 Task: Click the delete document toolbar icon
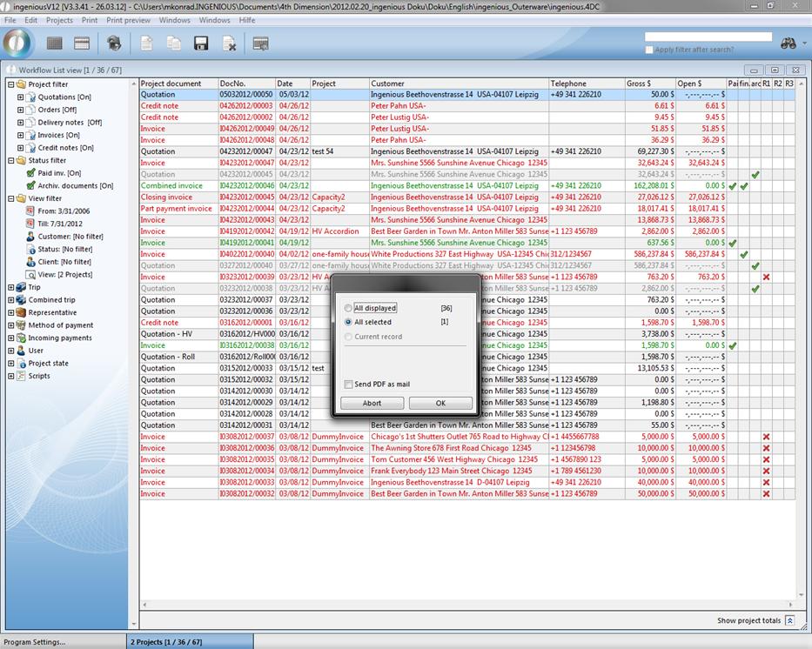[x=229, y=43]
